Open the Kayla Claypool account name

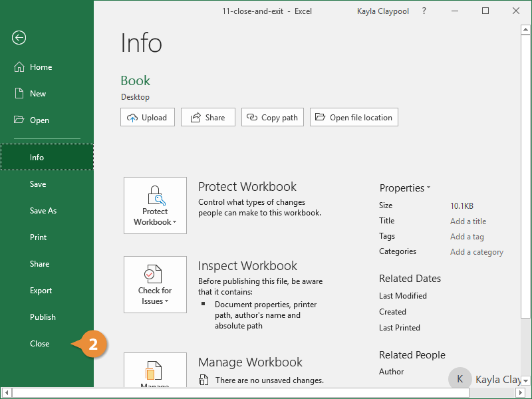(x=382, y=11)
